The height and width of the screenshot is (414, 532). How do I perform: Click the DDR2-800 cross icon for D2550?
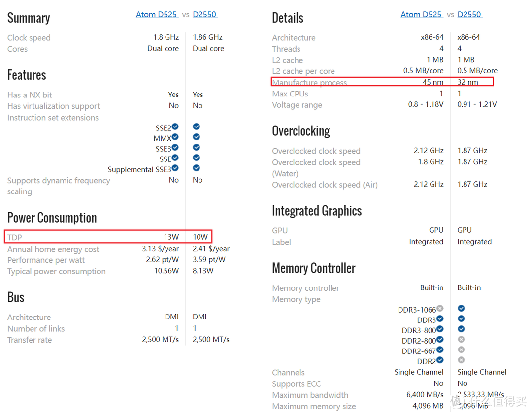click(461, 339)
